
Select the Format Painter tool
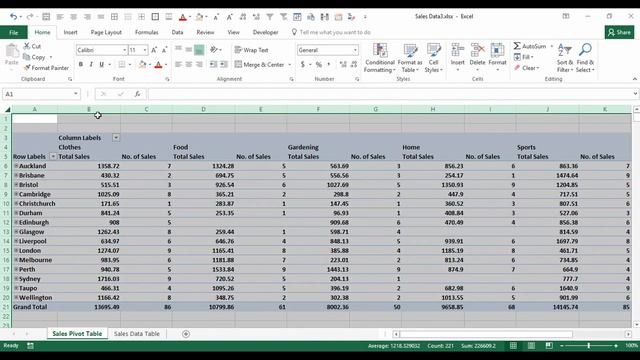(x=46, y=68)
